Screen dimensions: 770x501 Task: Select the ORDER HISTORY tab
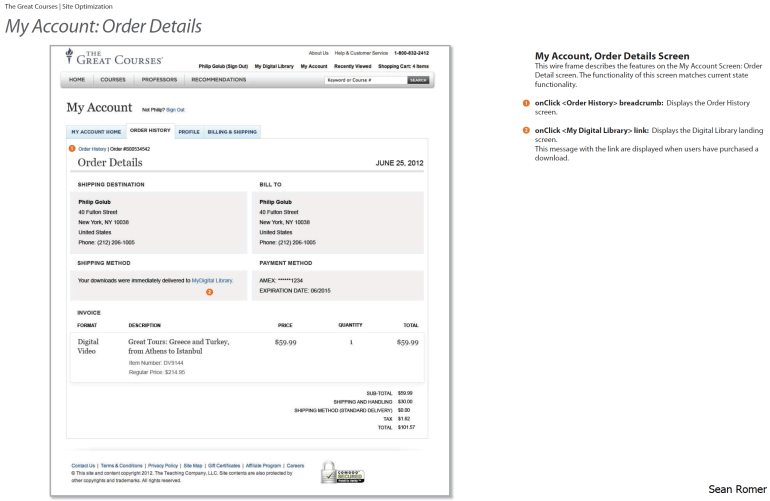click(150, 131)
